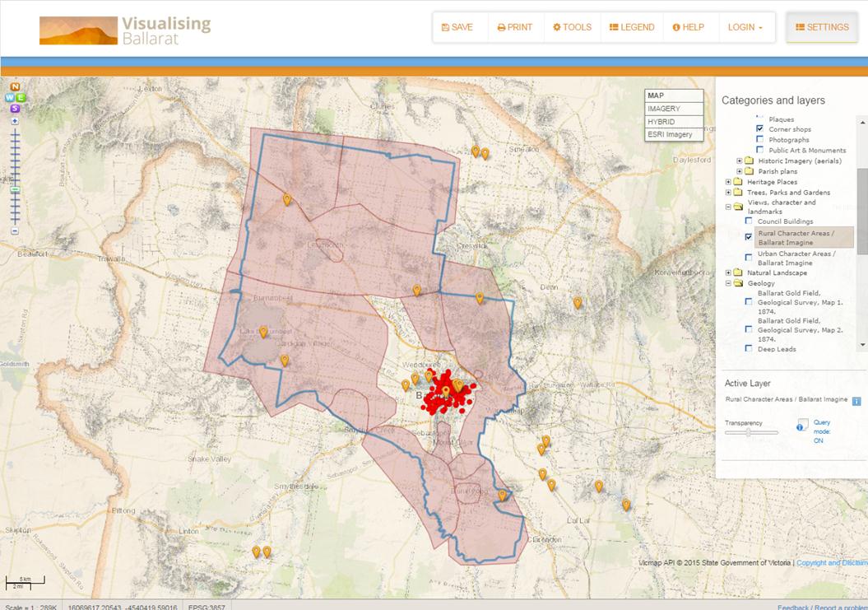Expand the Heritage Places category
Image resolution: width=868 pixels, height=610 pixels.
point(728,182)
